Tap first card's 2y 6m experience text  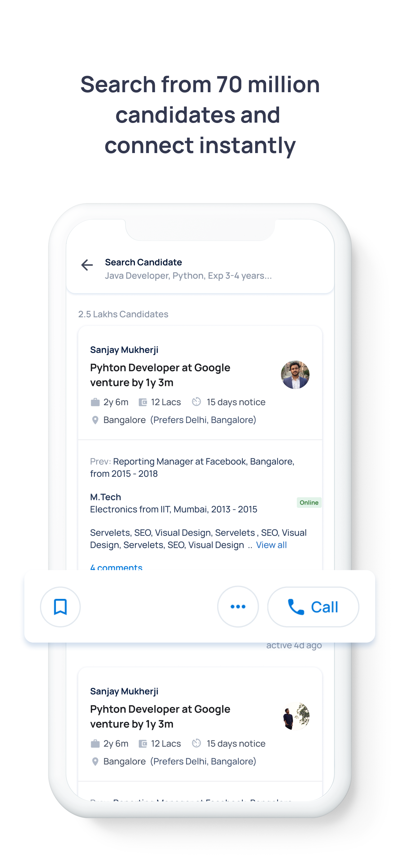(115, 402)
